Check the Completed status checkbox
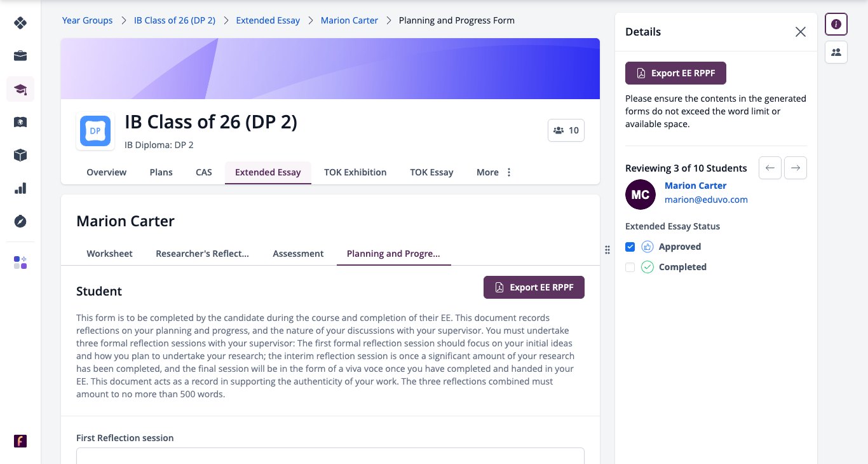Image resolution: width=868 pixels, height=464 pixels. [630, 267]
